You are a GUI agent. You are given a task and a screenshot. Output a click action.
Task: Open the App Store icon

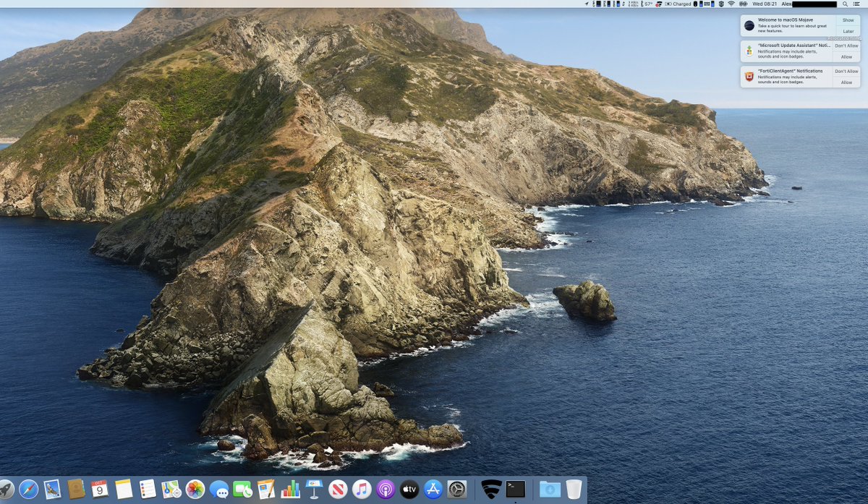coord(433,490)
